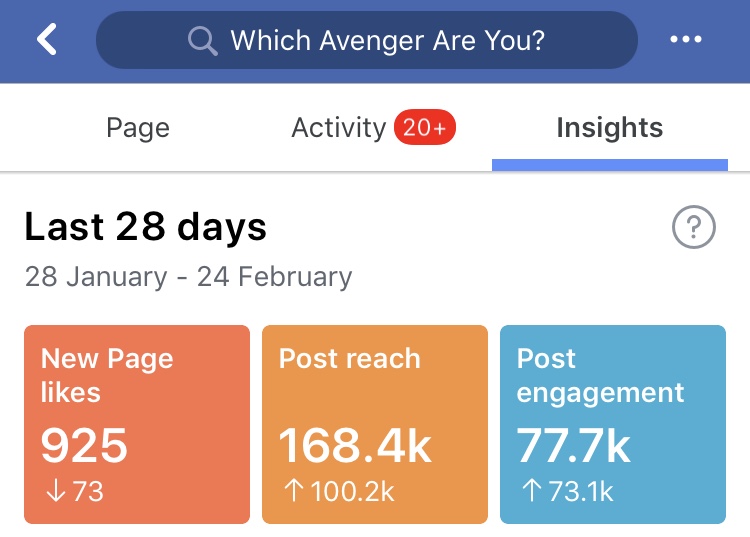Open the question mark help icon
Image resolution: width=750 pixels, height=537 pixels.
pos(693,229)
